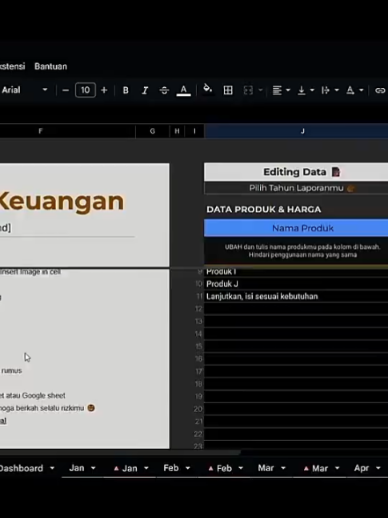Open the fill color bucket
Image resolution: width=388 pixels, height=518 pixels.
(208, 89)
